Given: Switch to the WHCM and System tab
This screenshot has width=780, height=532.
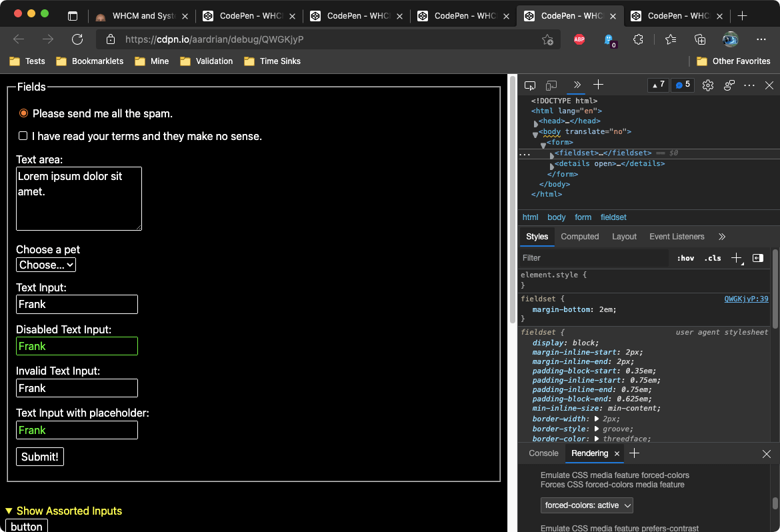Looking at the screenshot, I should point(142,16).
